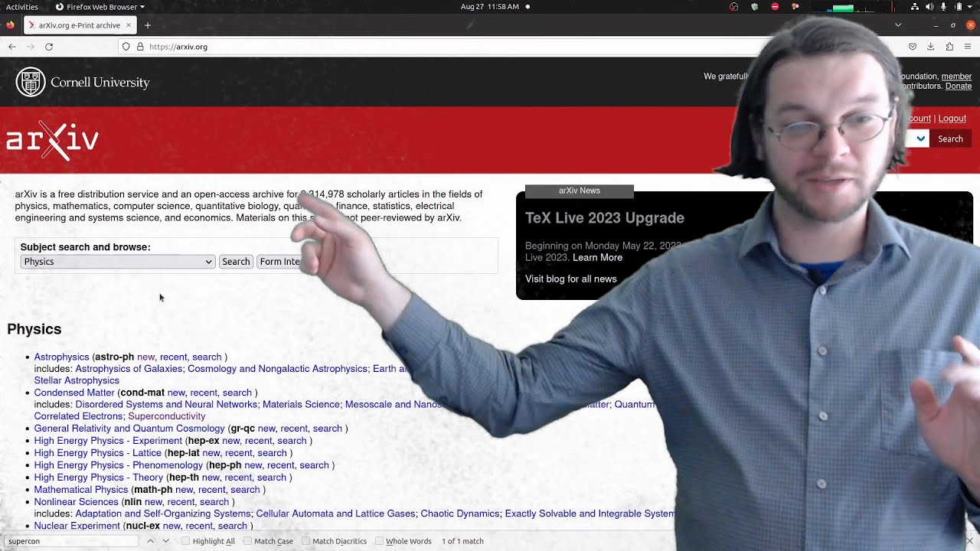Image resolution: width=980 pixels, height=551 pixels.
Task: Click the microphone tray icon
Action: click(x=943, y=7)
